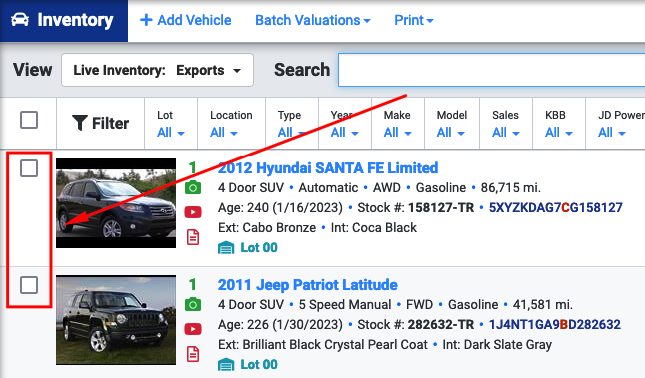645x378 pixels.
Task: Open the 2011 Jeep Patriot Latitude link
Action: (x=308, y=285)
